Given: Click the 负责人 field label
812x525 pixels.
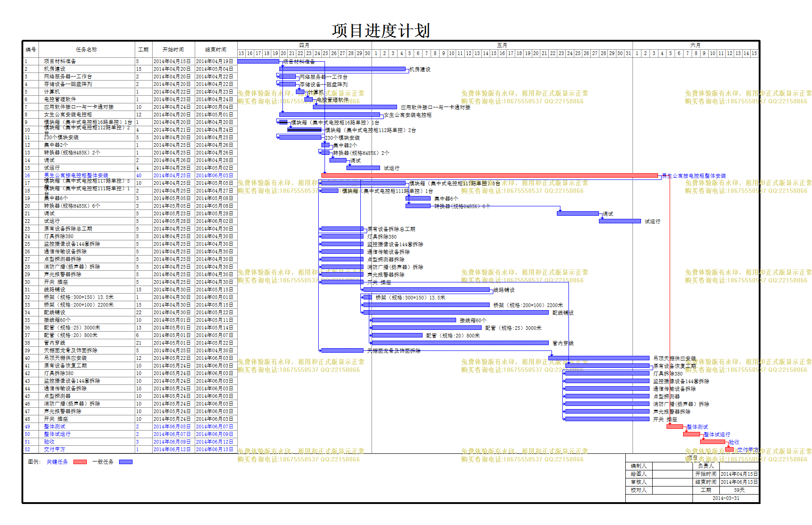Looking at the screenshot, I should pos(706,466).
